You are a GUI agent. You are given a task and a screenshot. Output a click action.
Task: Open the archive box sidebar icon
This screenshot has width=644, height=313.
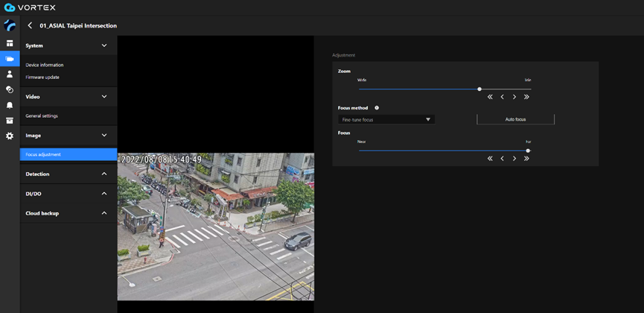tap(10, 121)
